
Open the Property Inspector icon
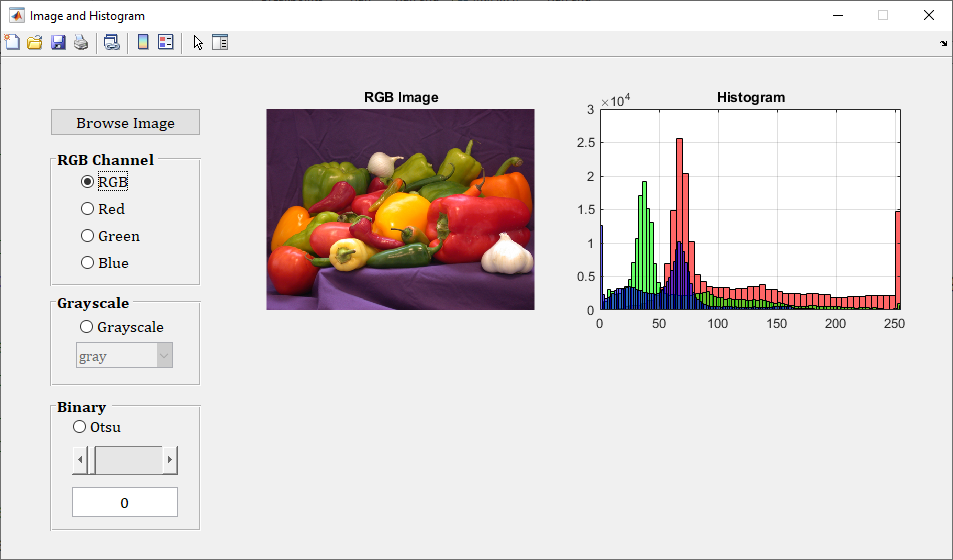click(x=220, y=42)
